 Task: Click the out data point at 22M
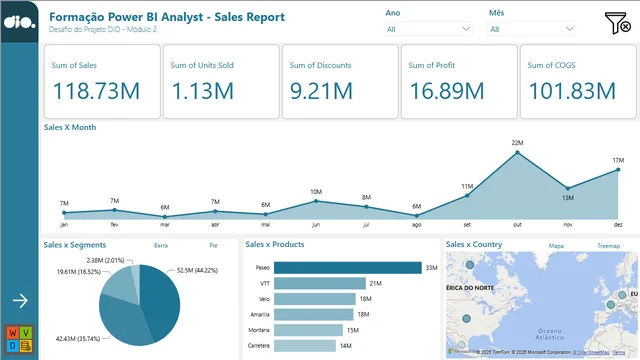point(518,152)
